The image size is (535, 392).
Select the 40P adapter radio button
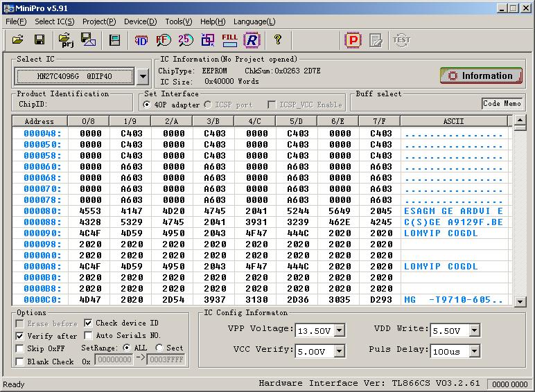[x=147, y=105]
